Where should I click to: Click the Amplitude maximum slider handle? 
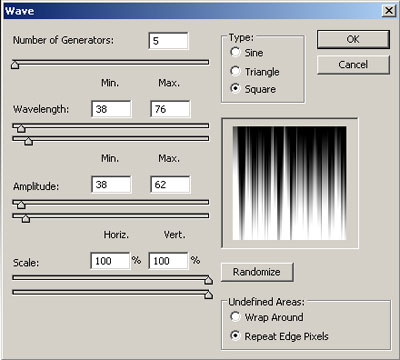pos(26,218)
